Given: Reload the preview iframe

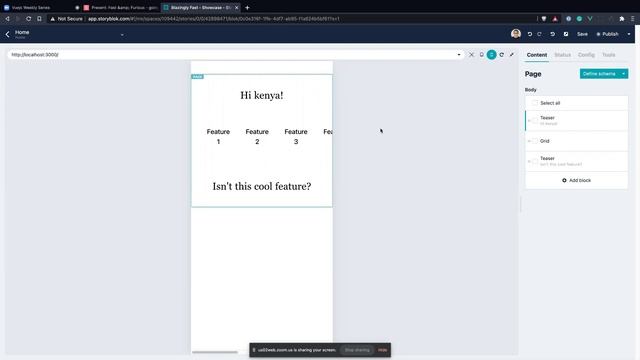Looking at the screenshot, I should [x=502, y=55].
